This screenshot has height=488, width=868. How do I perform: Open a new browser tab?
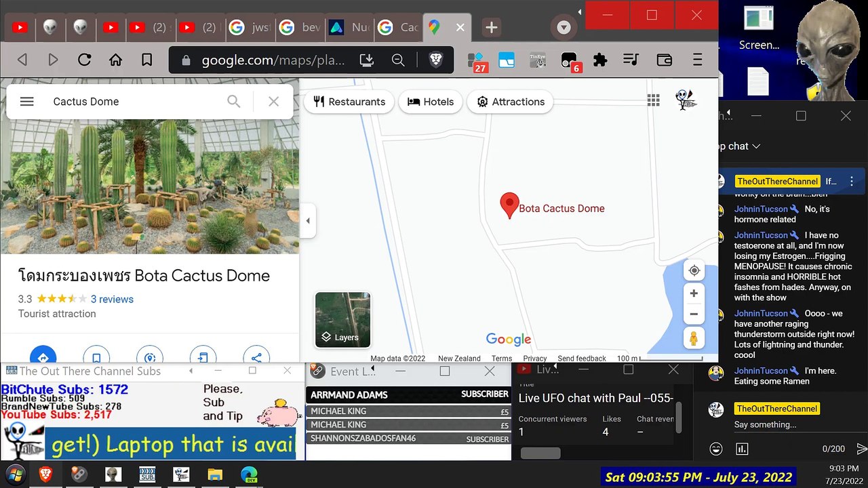(492, 28)
